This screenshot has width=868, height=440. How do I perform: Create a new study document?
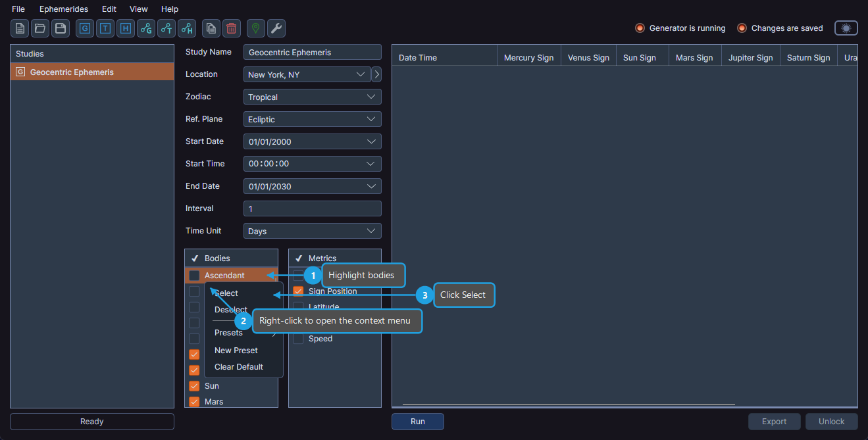19,28
